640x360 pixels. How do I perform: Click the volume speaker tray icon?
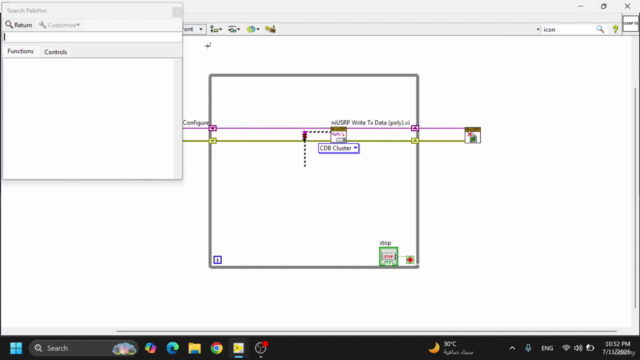pos(578,348)
